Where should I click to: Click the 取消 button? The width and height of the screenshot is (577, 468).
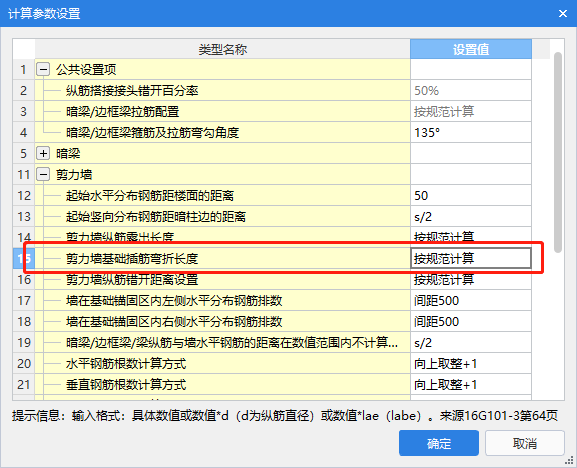pyautogui.click(x=525, y=443)
